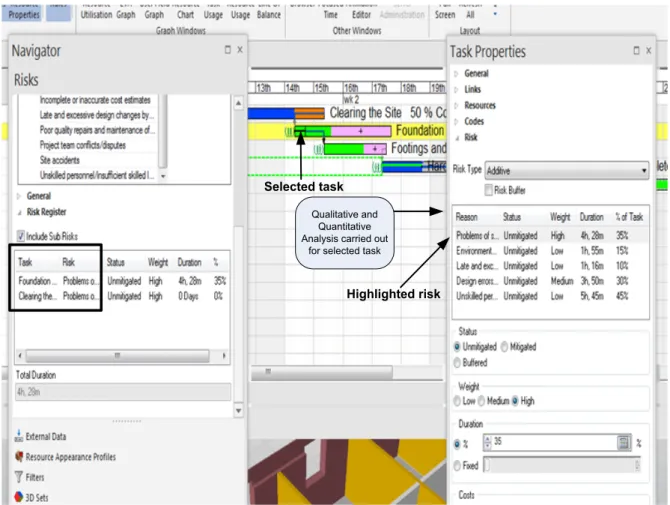Select percent duration radio
The height and width of the screenshot is (505, 670).
coord(457,444)
